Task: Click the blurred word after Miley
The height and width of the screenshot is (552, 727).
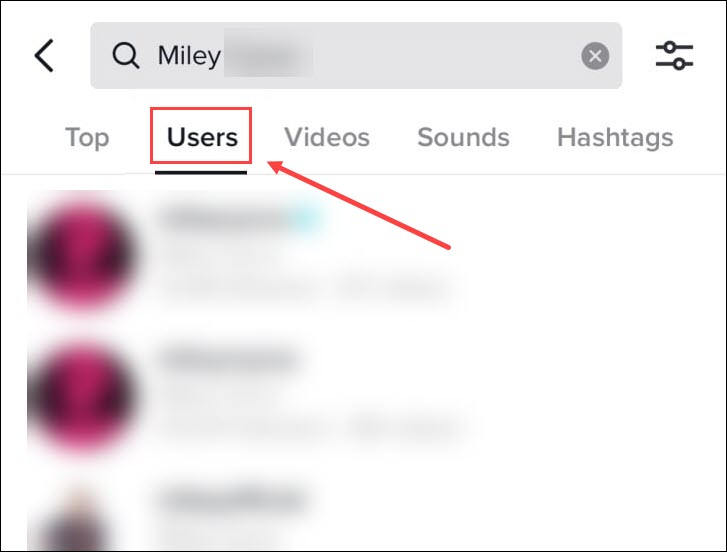Action: pos(268,56)
